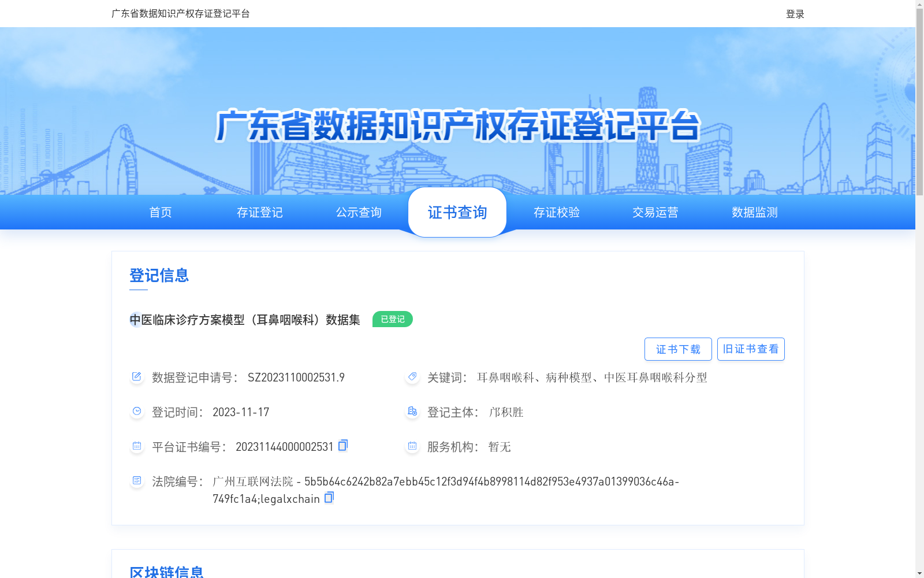924x578 pixels.
Task: Click the 已登记 status badge
Action: (392, 318)
